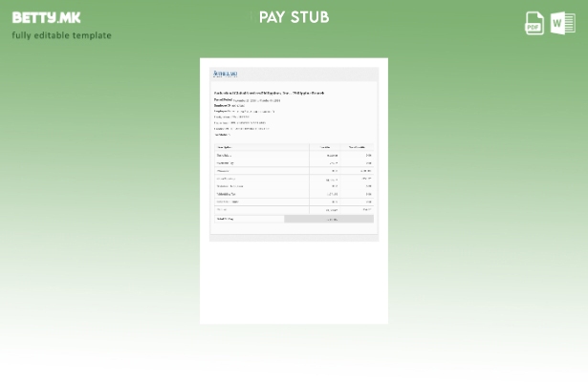Click the 'fully editable template' tagline
588x382 pixels.
coord(61,35)
